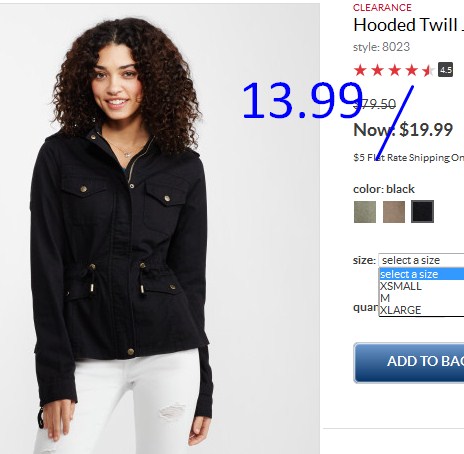This screenshot has width=464, height=454.
Task: Click the half-filled fifth rating star
Action: 428,70
